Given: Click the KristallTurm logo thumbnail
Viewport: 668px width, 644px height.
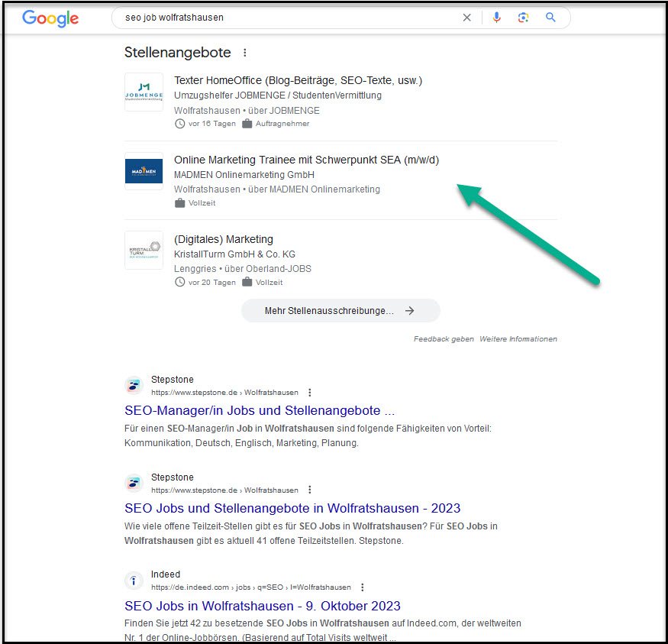Looking at the screenshot, I should pos(144,250).
